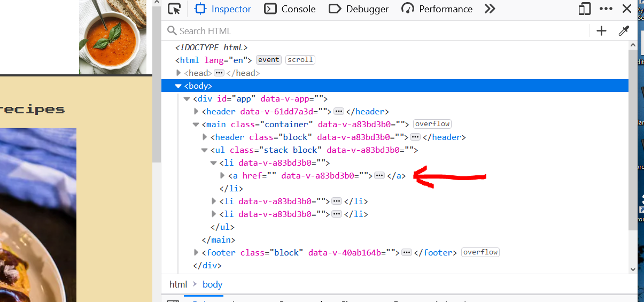Select the closing </main> tag line
This screenshot has width=644, height=302.
tap(219, 239)
